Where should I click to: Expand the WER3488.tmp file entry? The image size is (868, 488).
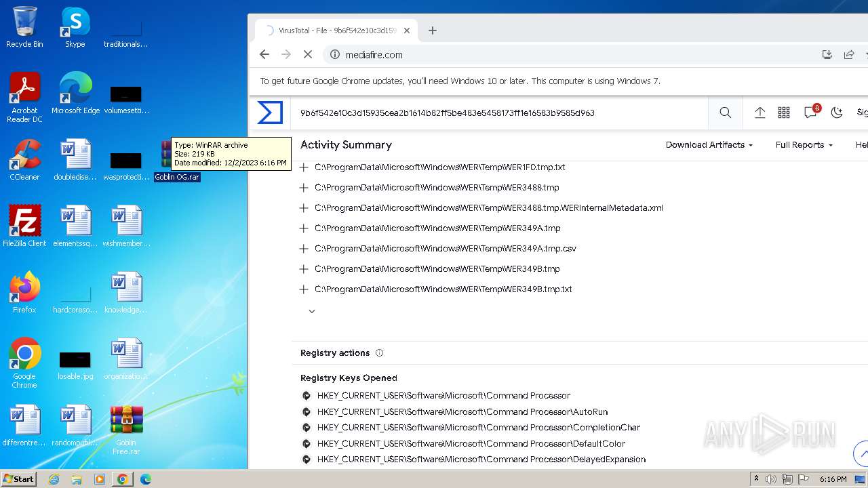click(x=304, y=187)
